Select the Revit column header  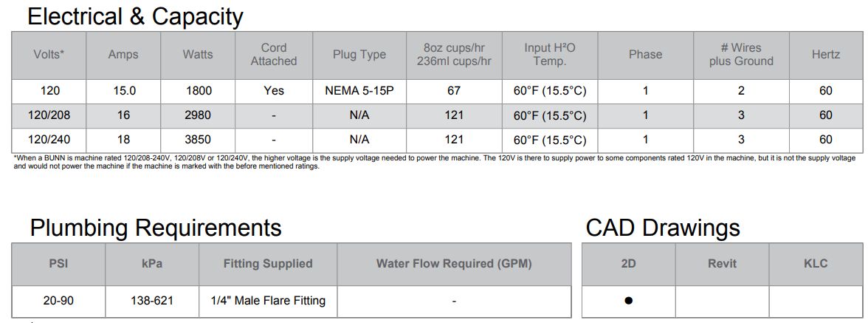tap(722, 264)
